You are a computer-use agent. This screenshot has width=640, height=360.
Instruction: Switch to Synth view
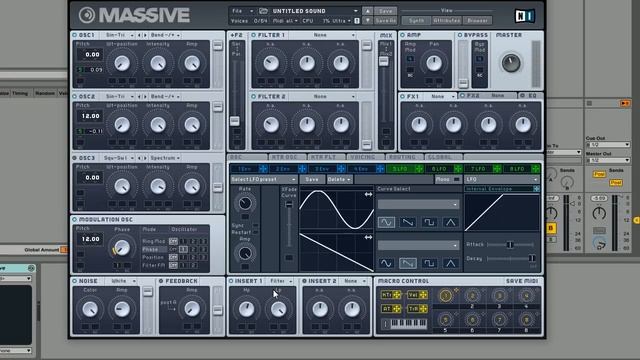[x=416, y=20]
